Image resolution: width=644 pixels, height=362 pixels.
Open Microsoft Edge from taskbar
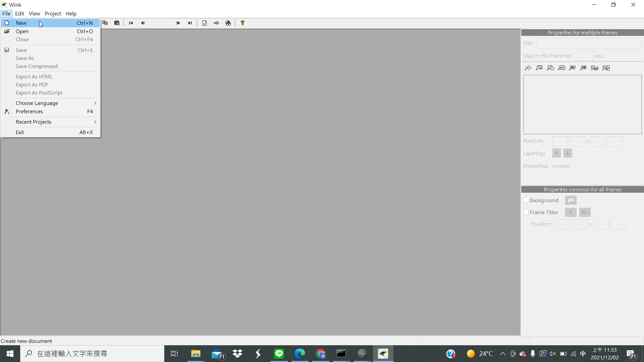coord(300,354)
